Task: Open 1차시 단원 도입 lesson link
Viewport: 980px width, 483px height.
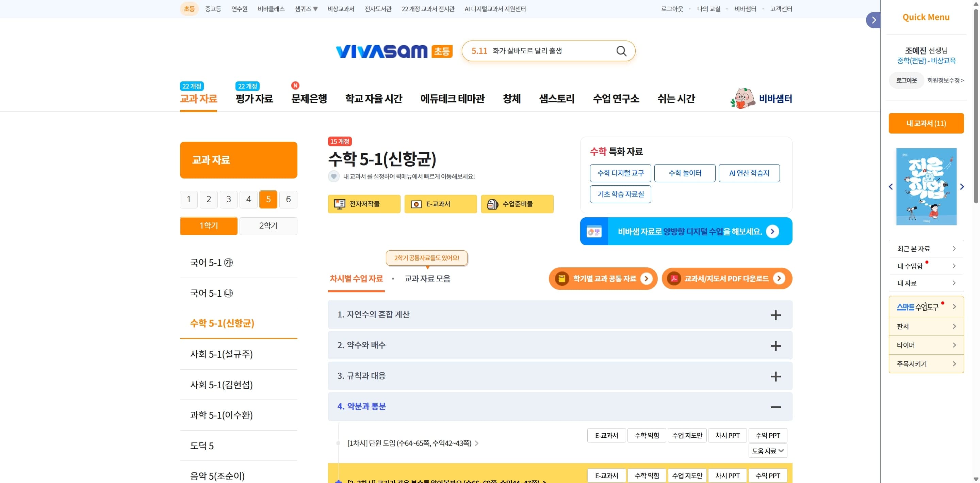Action: (x=413, y=443)
